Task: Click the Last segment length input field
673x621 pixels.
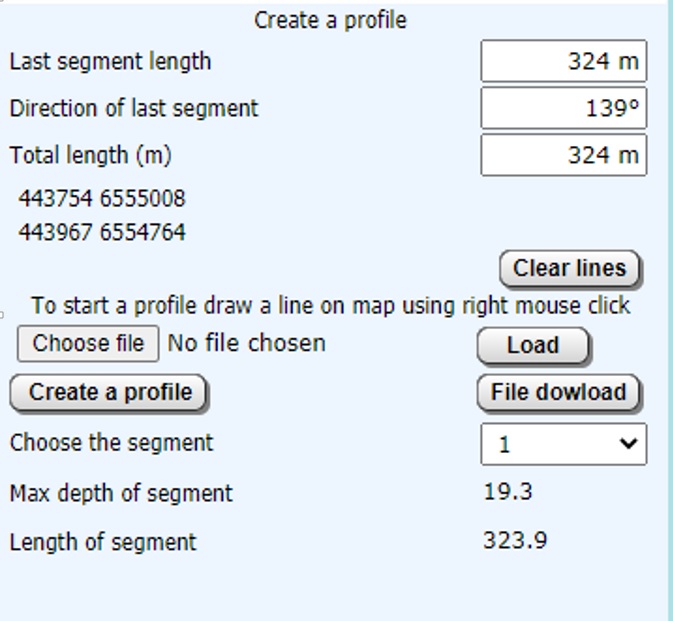Action: click(563, 61)
